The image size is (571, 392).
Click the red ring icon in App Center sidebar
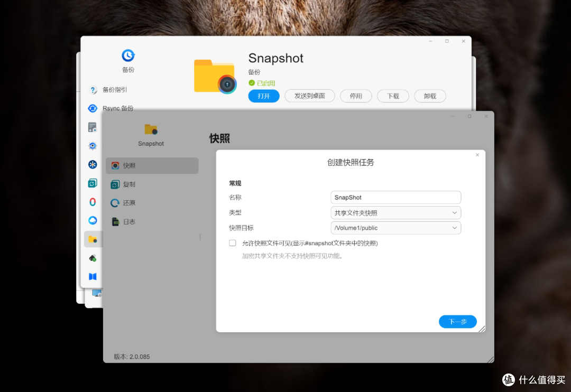[x=93, y=202]
